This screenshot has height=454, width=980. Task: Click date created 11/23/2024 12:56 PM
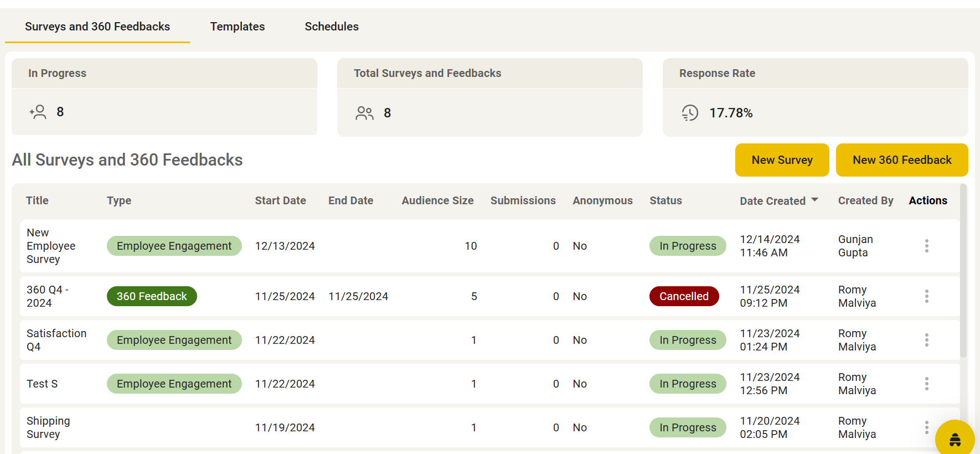[770, 384]
